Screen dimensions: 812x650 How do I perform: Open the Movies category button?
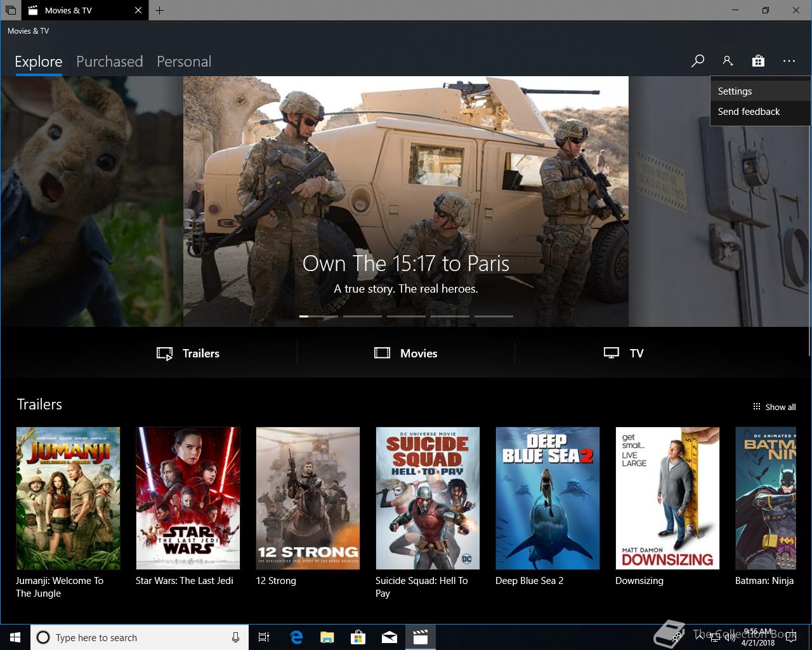pos(406,353)
